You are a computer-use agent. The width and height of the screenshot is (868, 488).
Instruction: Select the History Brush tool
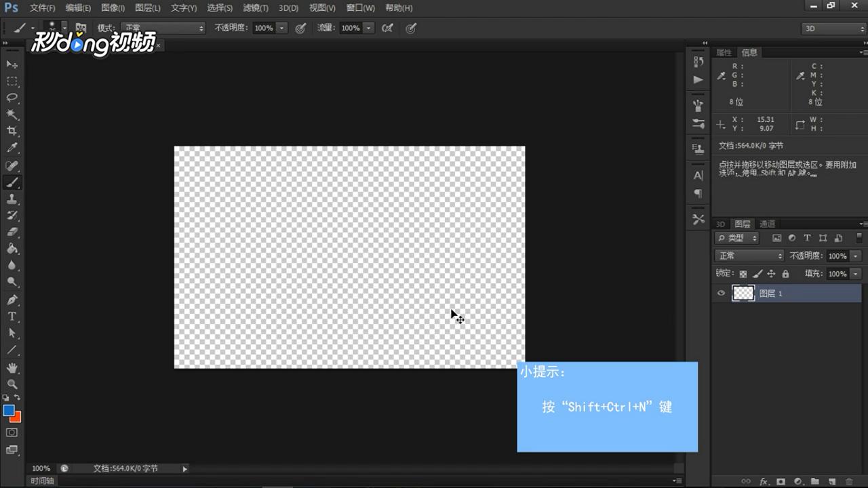[12, 216]
